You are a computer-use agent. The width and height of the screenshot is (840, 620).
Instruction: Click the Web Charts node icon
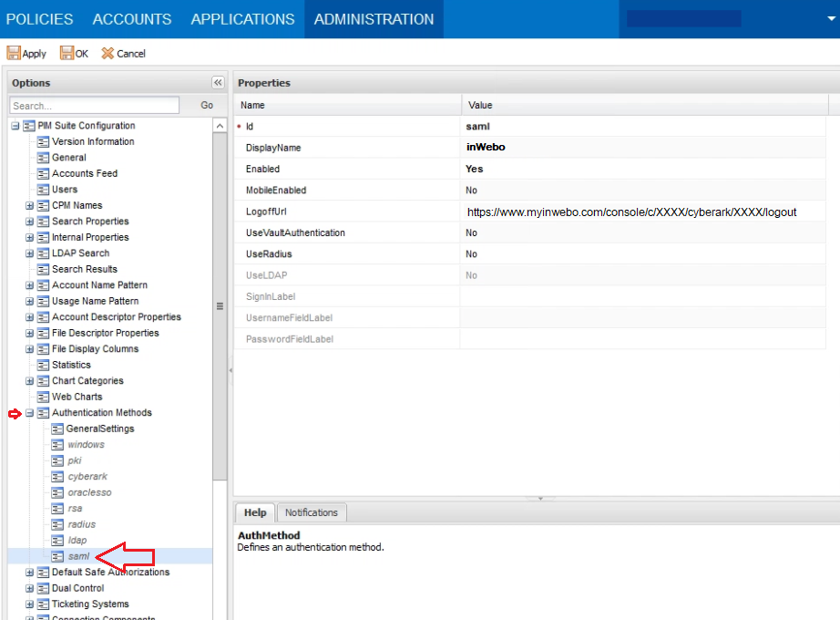coord(43,398)
